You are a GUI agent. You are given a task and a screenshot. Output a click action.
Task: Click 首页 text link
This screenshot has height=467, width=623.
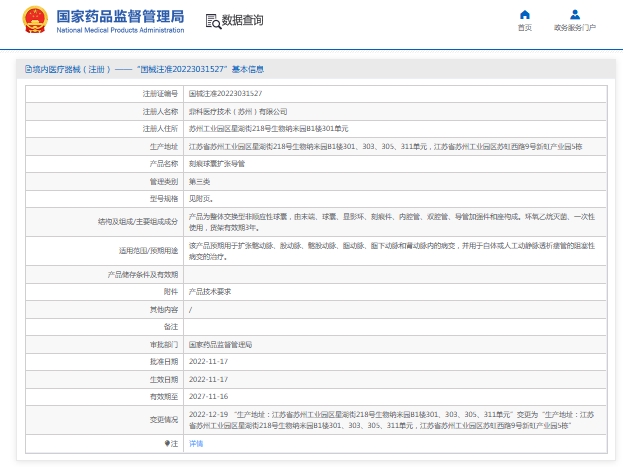click(x=524, y=27)
